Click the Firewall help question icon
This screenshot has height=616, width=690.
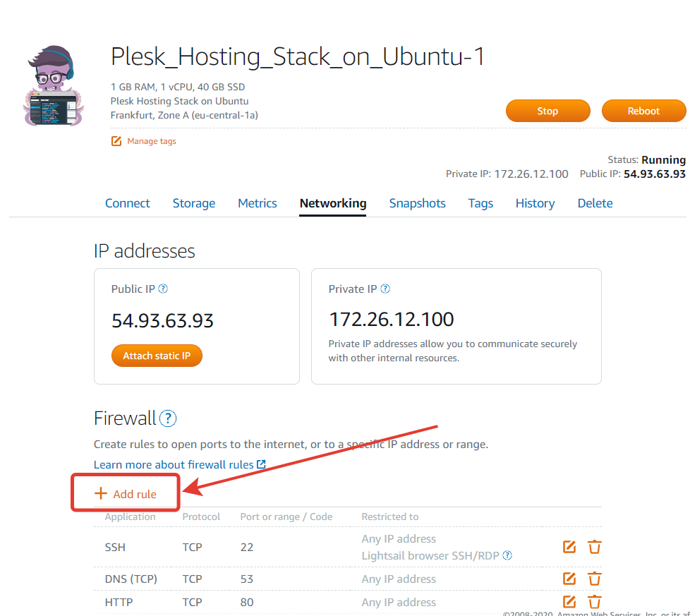tap(168, 418)
